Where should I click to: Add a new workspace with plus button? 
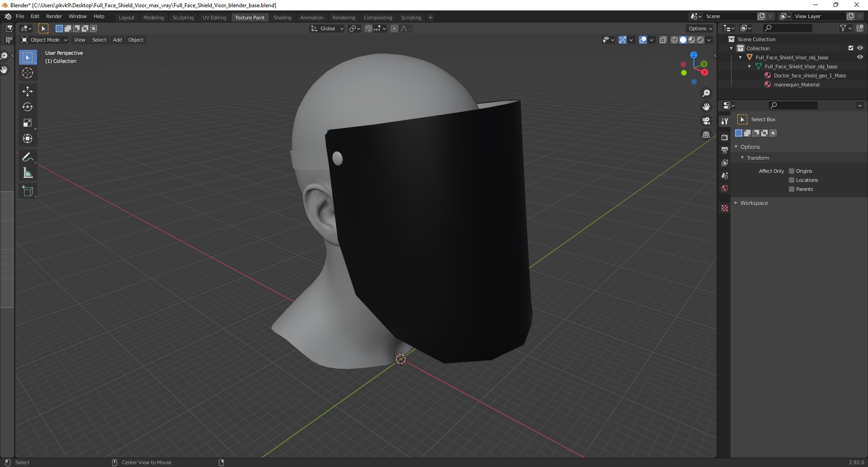point(430,18)
